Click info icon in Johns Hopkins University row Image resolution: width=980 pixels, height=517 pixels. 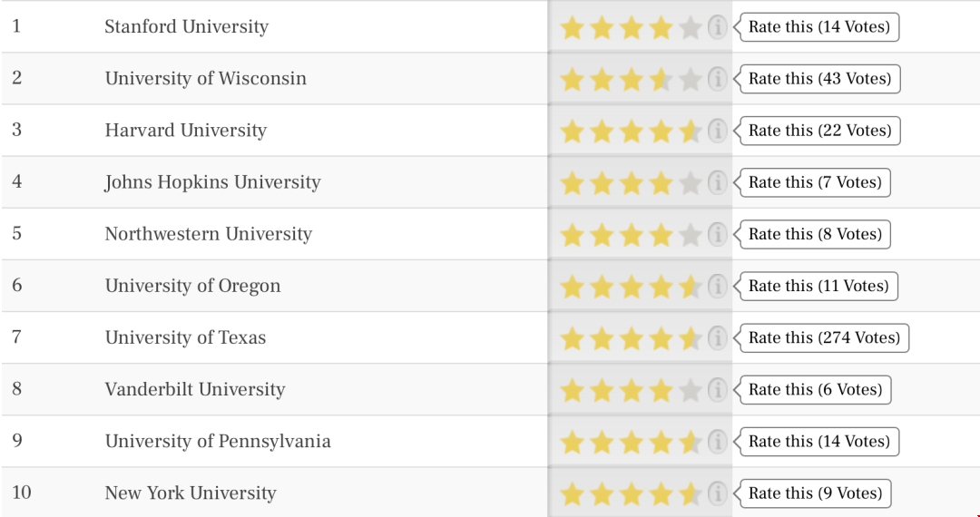pos(717,183)
